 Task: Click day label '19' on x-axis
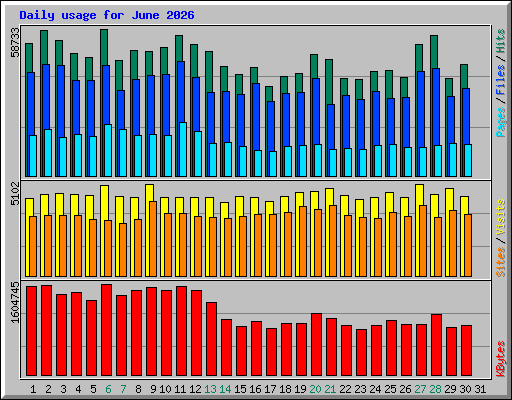click(300, 389)
